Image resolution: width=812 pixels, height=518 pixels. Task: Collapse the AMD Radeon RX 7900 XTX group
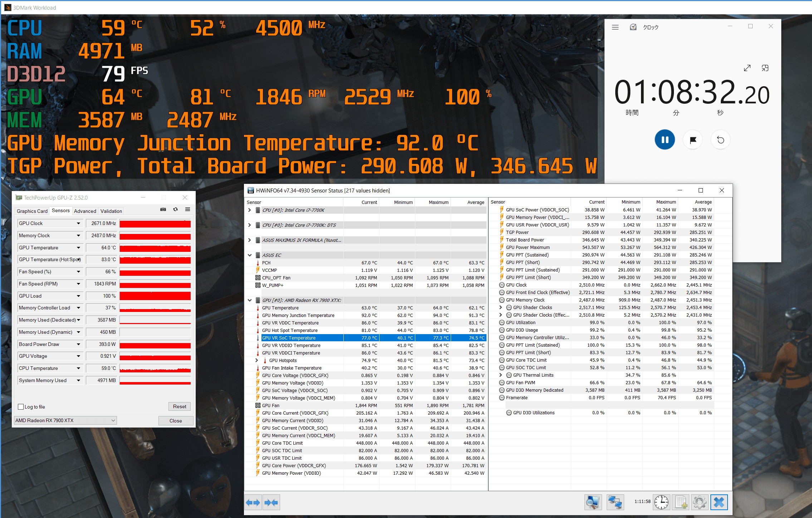pyautogui.click(x=250, y=300)
